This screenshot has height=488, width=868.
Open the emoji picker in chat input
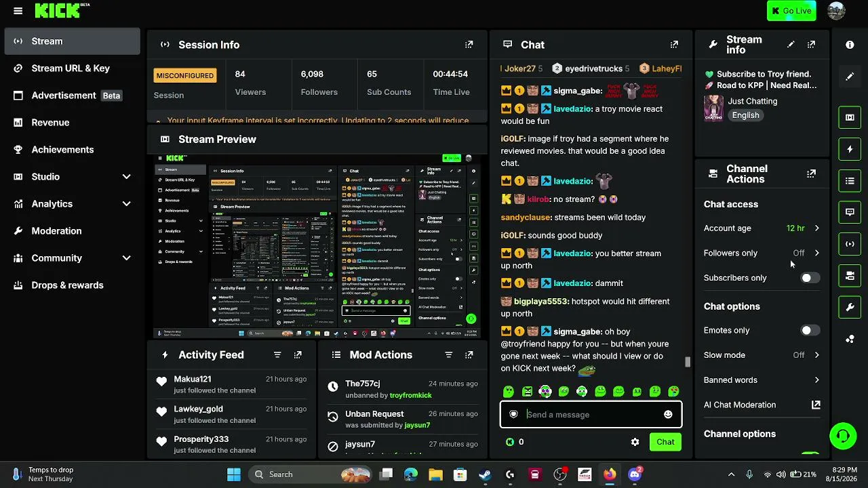[x=668, y=415]
